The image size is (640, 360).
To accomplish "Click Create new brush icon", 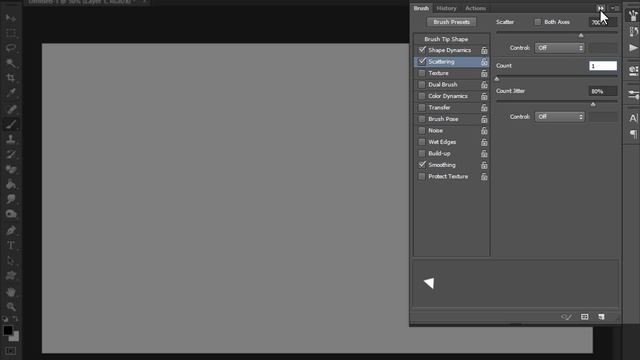I will [x=601, y=317].
